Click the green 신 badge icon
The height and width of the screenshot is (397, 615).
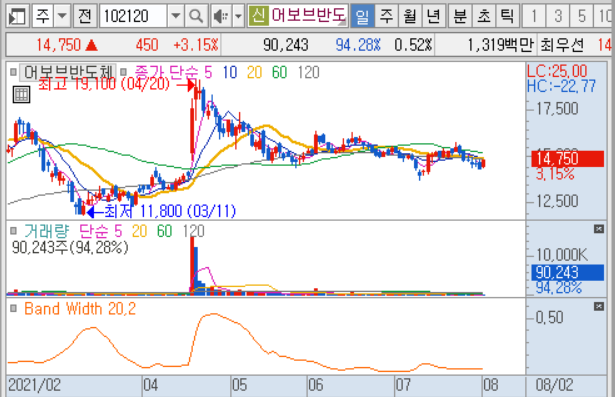[258, 16]
